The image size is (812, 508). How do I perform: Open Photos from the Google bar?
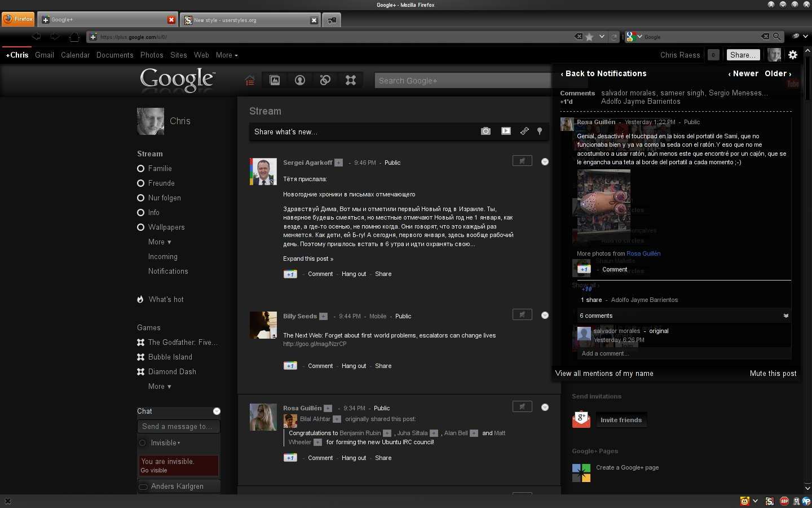[x=152, y=55]
